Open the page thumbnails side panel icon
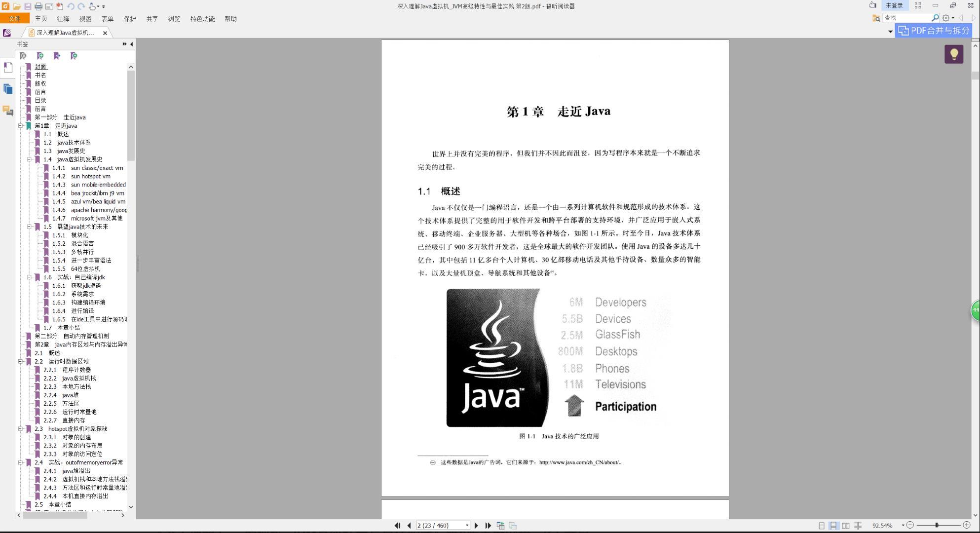Screen dimensions: 980x533 tap(8, 68)
